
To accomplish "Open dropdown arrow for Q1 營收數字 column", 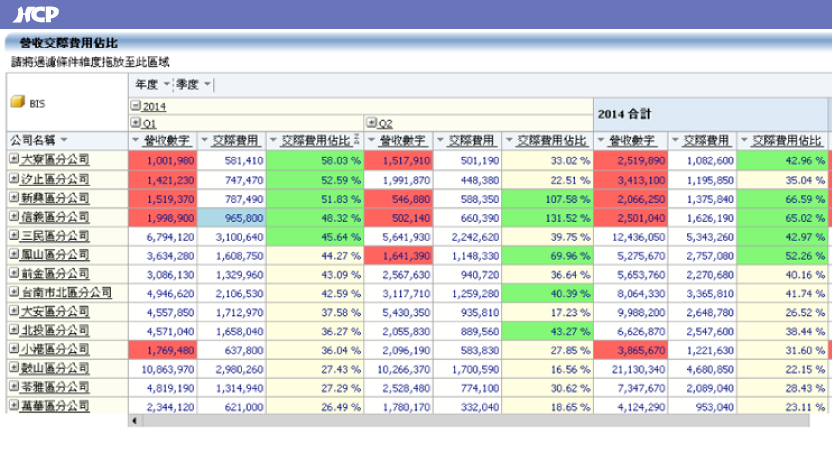I will tap(136, 141).
